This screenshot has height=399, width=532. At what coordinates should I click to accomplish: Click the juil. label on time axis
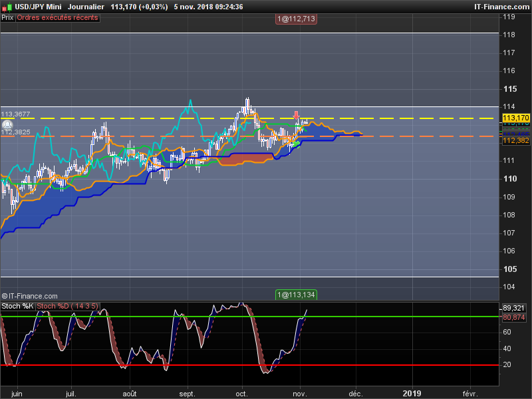click(x=71, y=394)
